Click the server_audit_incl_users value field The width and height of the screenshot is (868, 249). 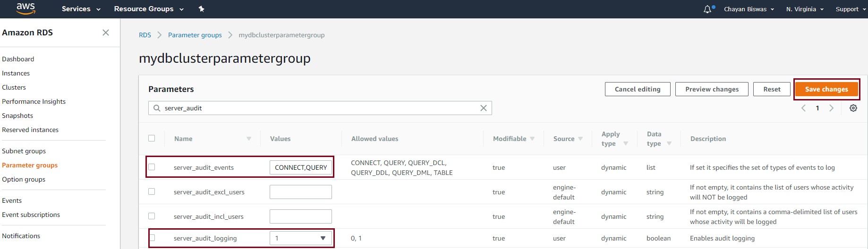coord(301,216)
